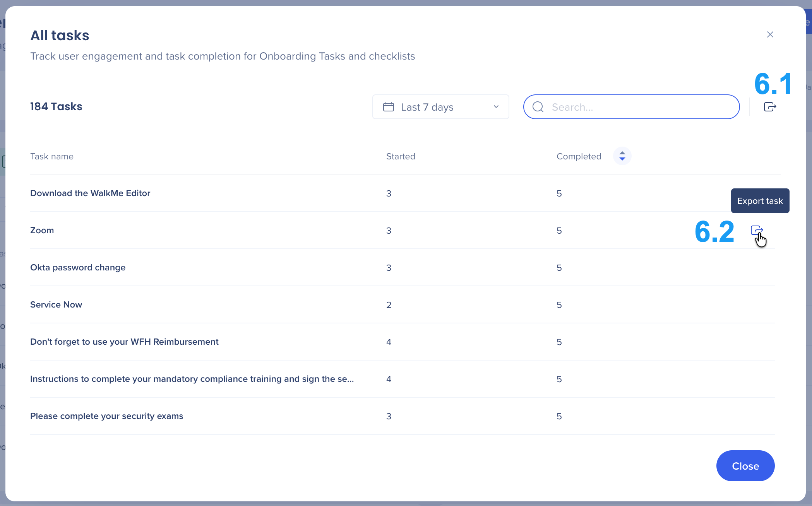Click the export all tasks icon
The width and height of the screenshot is (812, 506).
(770, 107)
